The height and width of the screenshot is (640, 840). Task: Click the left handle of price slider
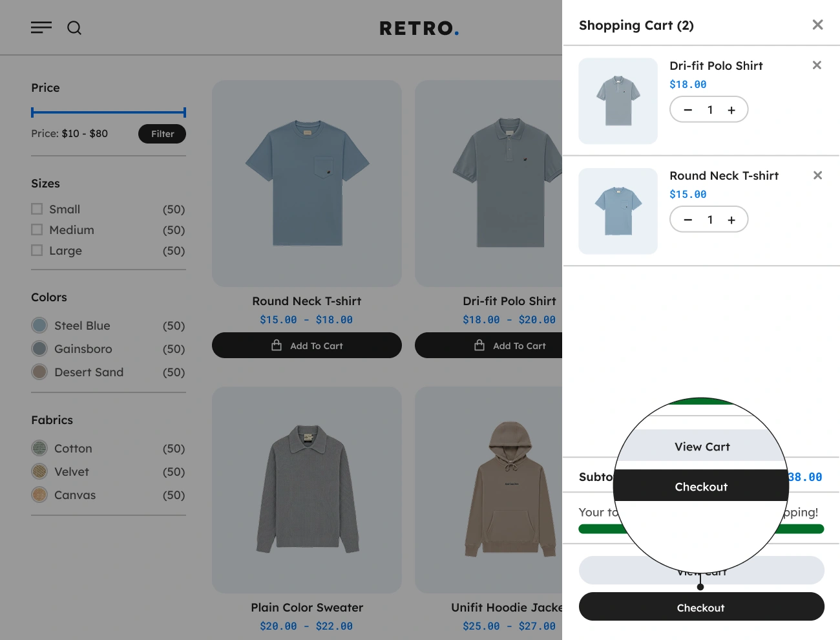pyautogui.click(x=32, y=112)
